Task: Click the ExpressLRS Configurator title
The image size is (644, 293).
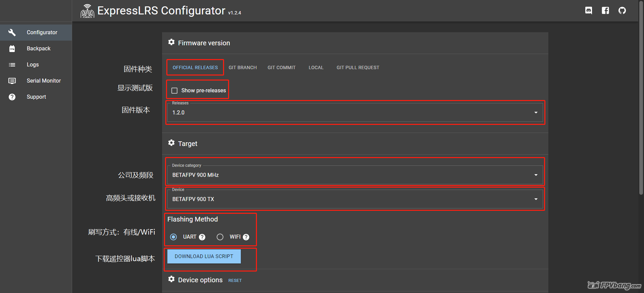Action: [x=161, y=11]
